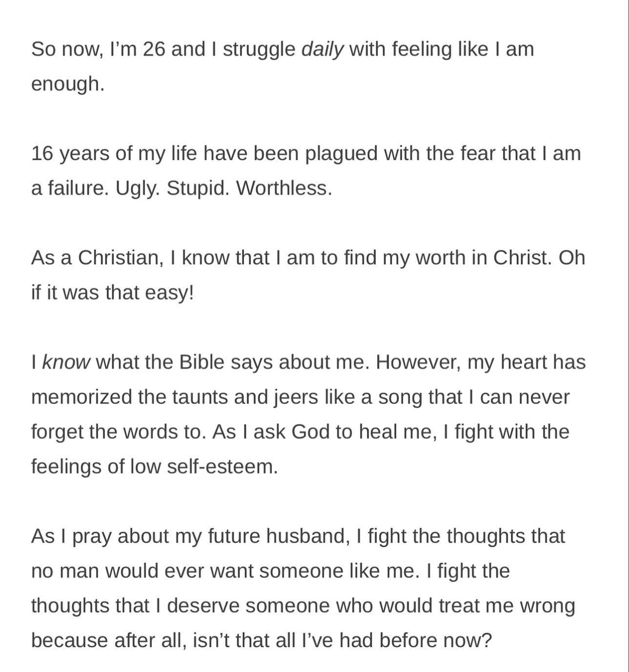Click the italic word "know"
The width and height of the screenshot is (629, 672).
pos(66,362)
